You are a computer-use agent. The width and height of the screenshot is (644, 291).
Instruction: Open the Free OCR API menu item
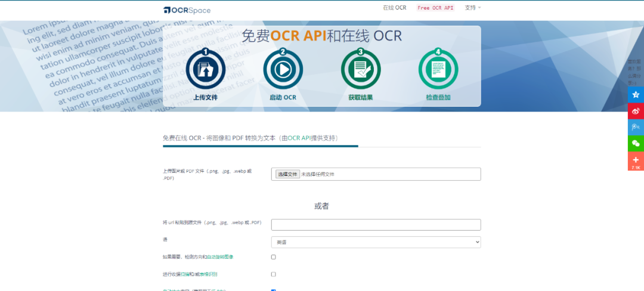coord(435,8)
